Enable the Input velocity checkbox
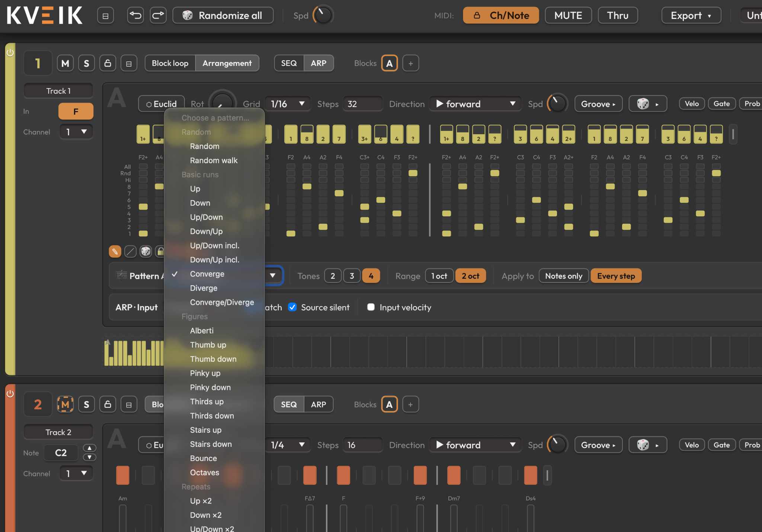Image resolution: width=762 pixels, height=532 pixels. [x=371, y=307]
